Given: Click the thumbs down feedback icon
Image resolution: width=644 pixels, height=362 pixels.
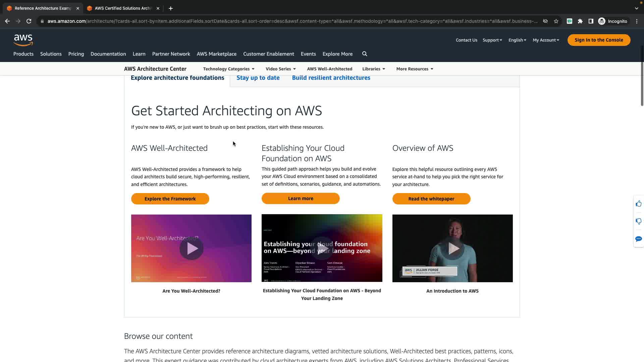Looking at the screenshot, I should tap(638, 221).
